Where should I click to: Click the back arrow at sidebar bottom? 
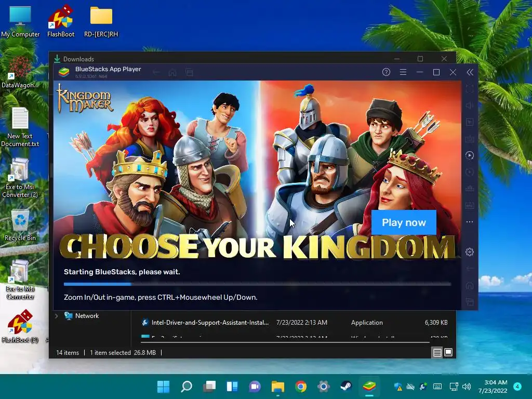pyautogui.click(x=470, y=269)
